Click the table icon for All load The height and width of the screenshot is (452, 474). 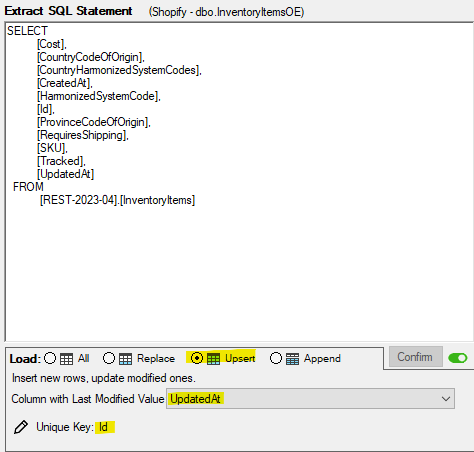[66, 359]
